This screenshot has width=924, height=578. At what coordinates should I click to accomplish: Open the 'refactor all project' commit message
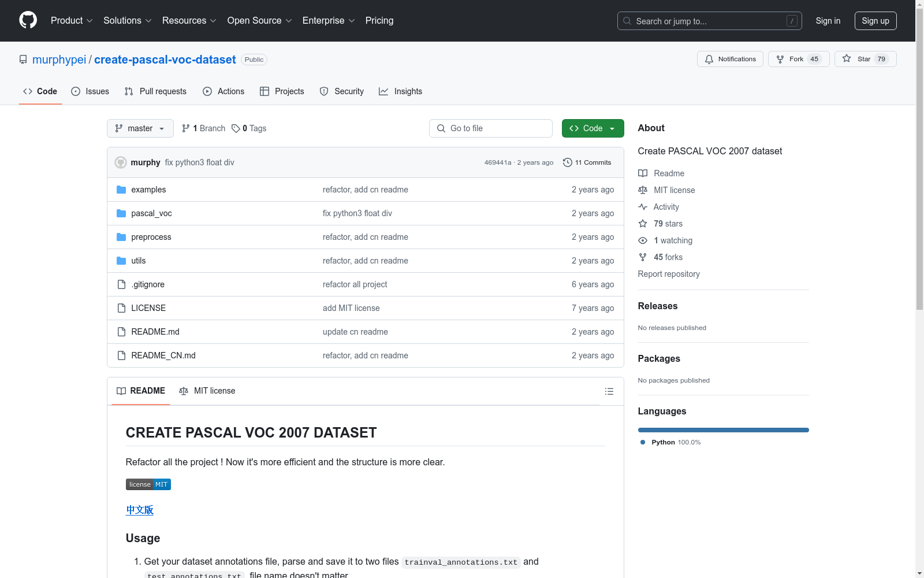pos(355,284)
